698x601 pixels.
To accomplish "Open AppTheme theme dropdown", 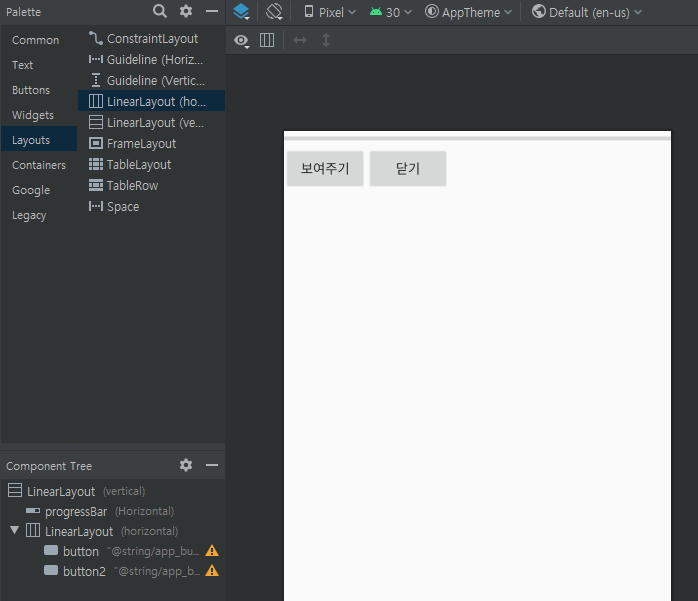I will click(x=468, y=12).
